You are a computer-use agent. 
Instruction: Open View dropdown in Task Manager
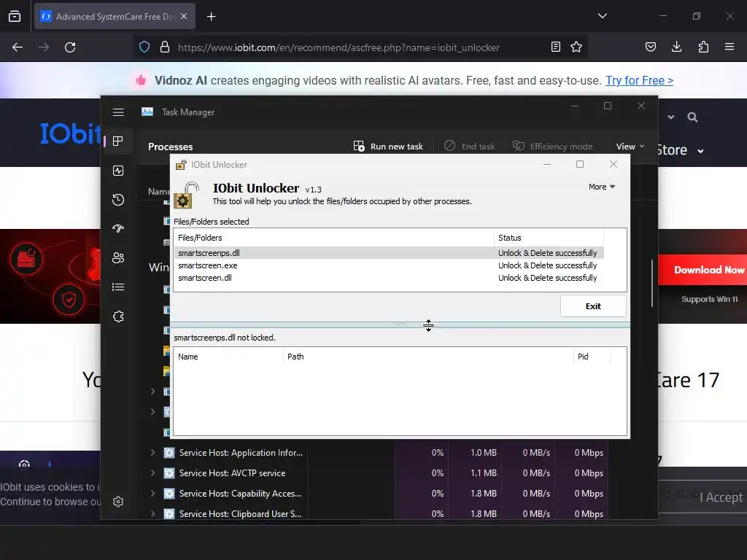click(x=630, y=146)
